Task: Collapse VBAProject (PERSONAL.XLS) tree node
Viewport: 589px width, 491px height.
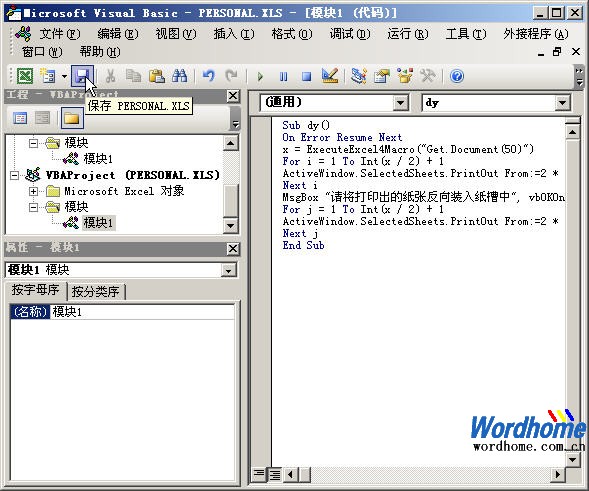Action: click(14, 175)
